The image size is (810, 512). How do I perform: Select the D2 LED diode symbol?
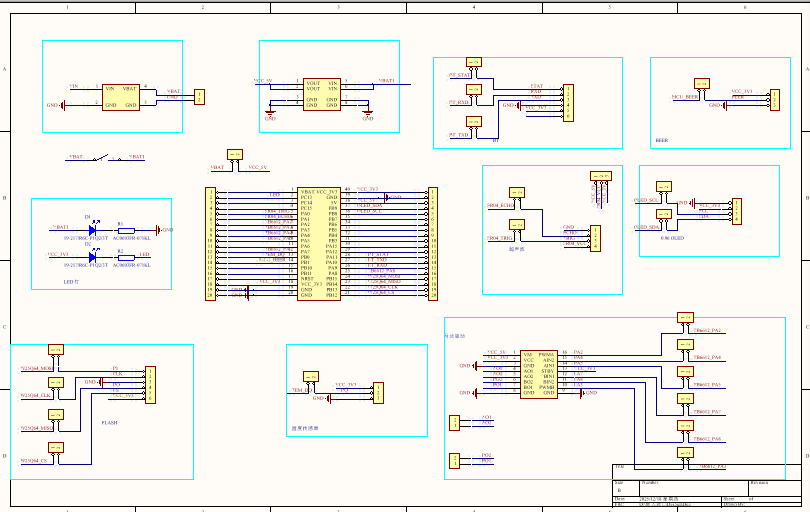(x=94, y=256)
